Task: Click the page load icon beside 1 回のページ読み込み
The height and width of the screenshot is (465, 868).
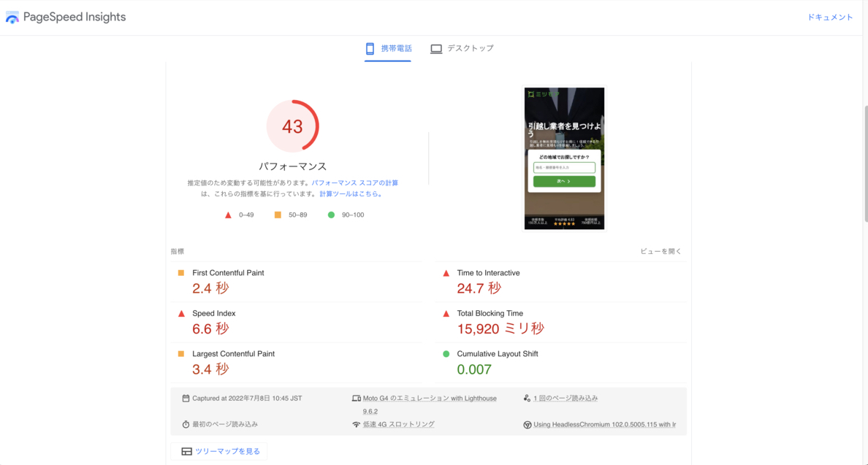Action: 527,398
